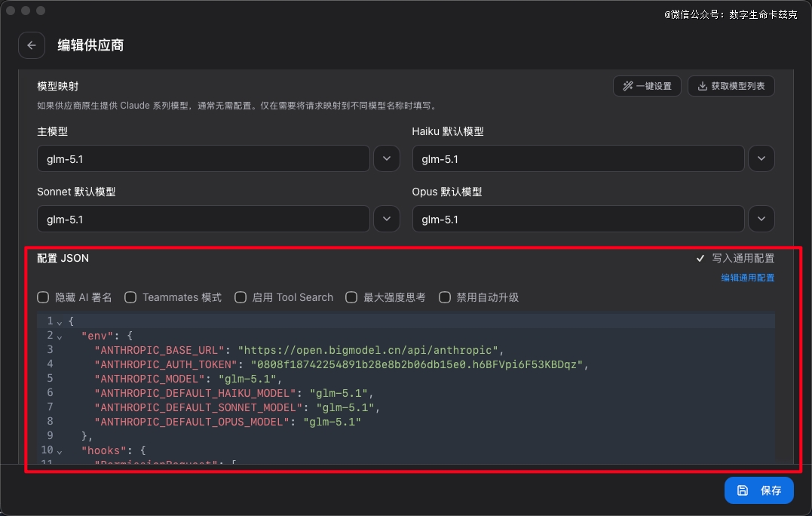
Task: Open the 编辑通用配置 link
Action: tap(747, 278)
